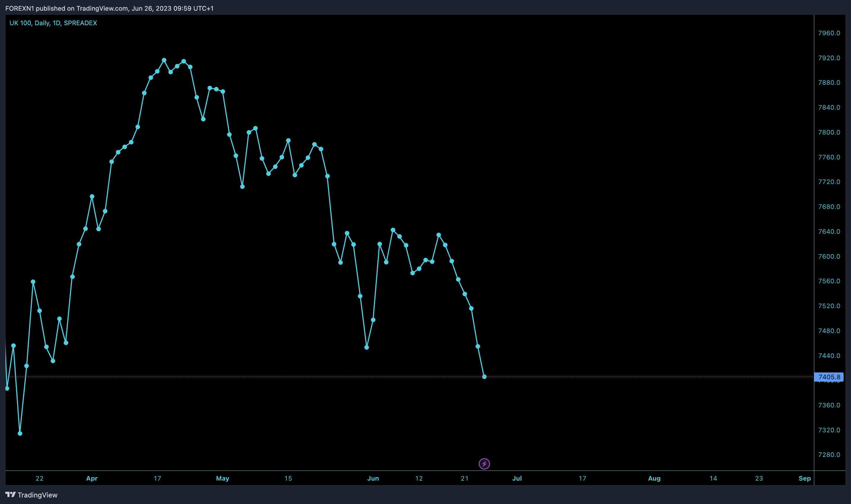
Task: Click the 7480.0 price axis label
Action: (829, 330)
